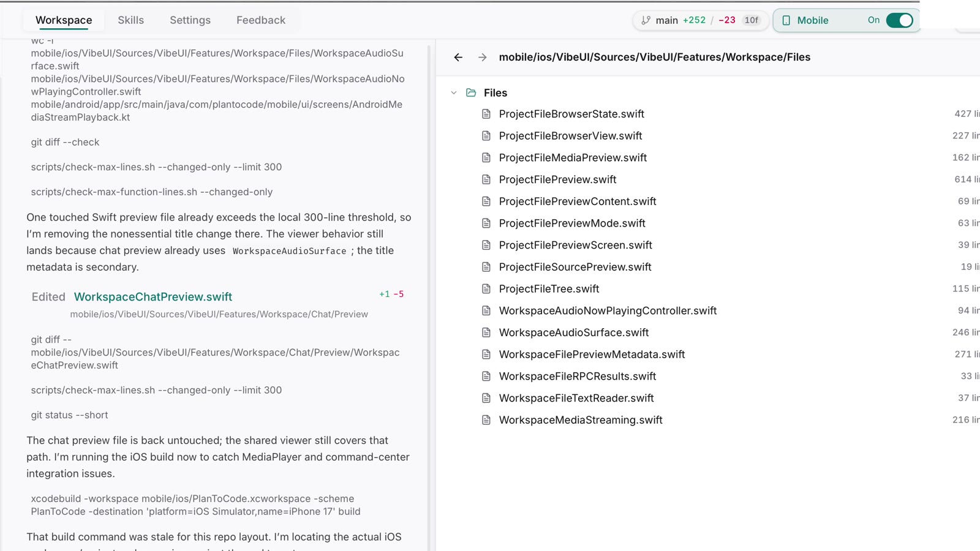980x551 pixels.
Task: Click file icon of ProjectFileBrowserView.swift
Action: tap(486, 136)
